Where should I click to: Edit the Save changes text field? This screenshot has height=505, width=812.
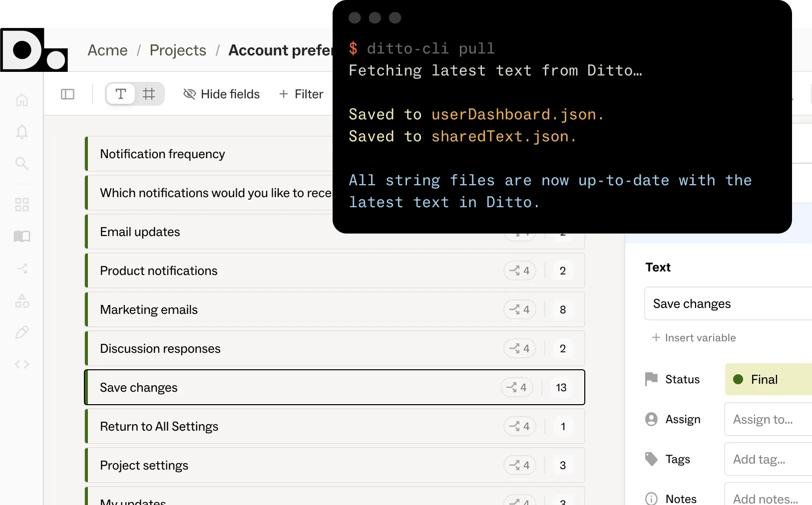(728, 303)
